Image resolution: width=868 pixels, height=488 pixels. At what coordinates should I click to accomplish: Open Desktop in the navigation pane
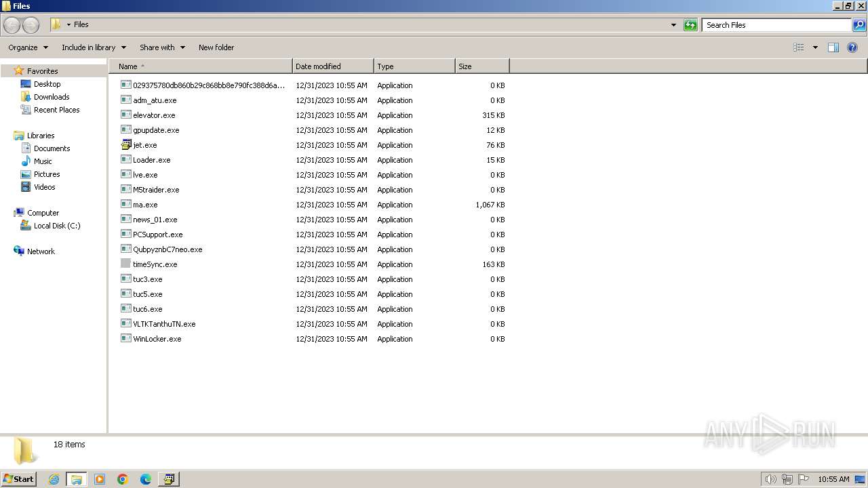pos(47,84)
